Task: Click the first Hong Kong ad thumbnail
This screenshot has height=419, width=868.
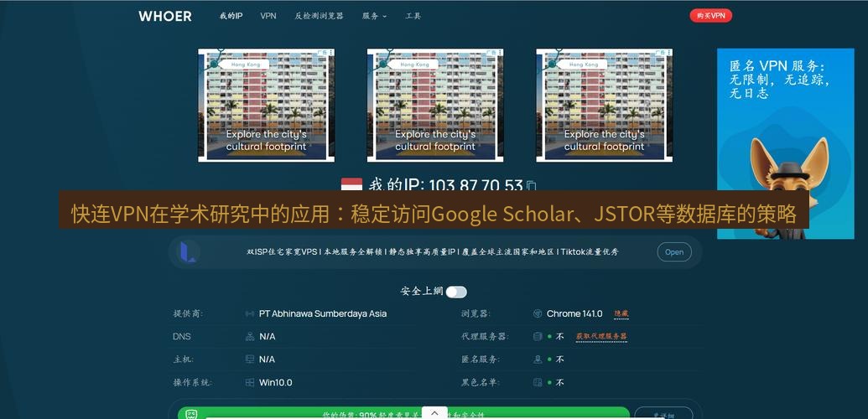Action: tap(266, 105)
